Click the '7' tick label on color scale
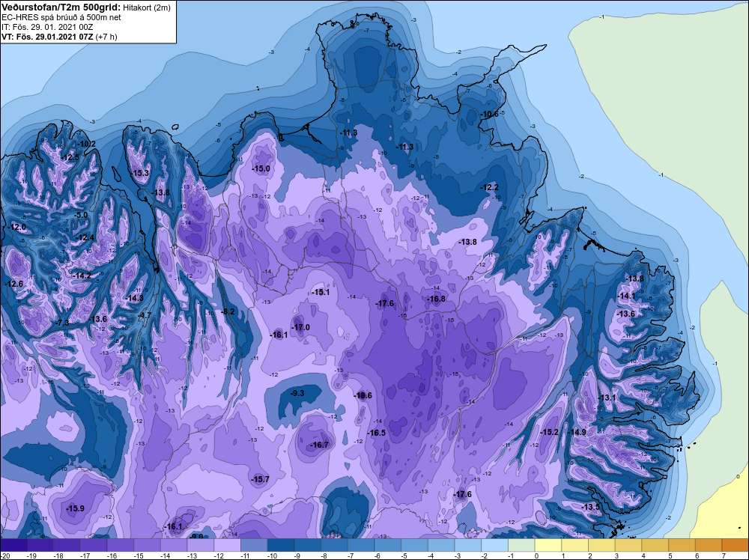This screenshot has width=749, height=560. coord(724,556)
